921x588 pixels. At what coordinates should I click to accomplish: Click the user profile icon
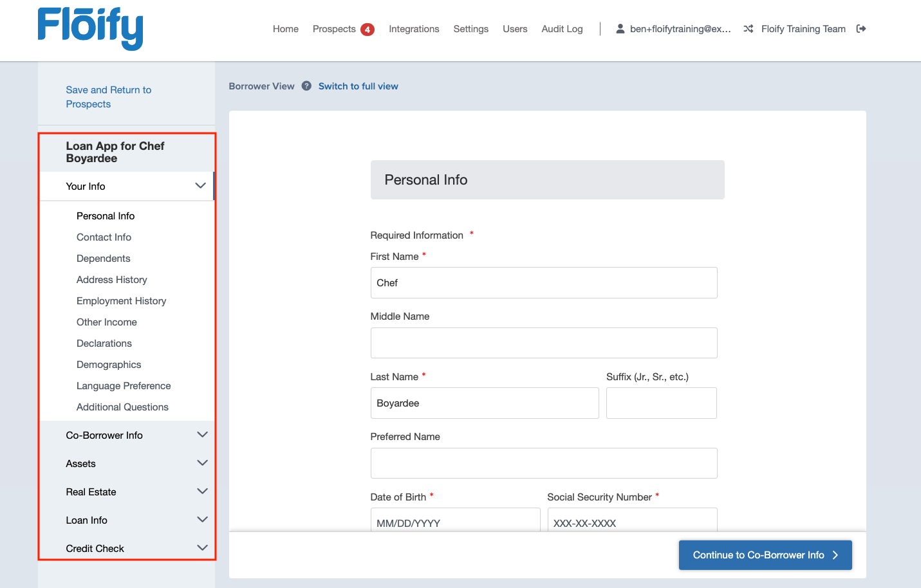point(620,29)
